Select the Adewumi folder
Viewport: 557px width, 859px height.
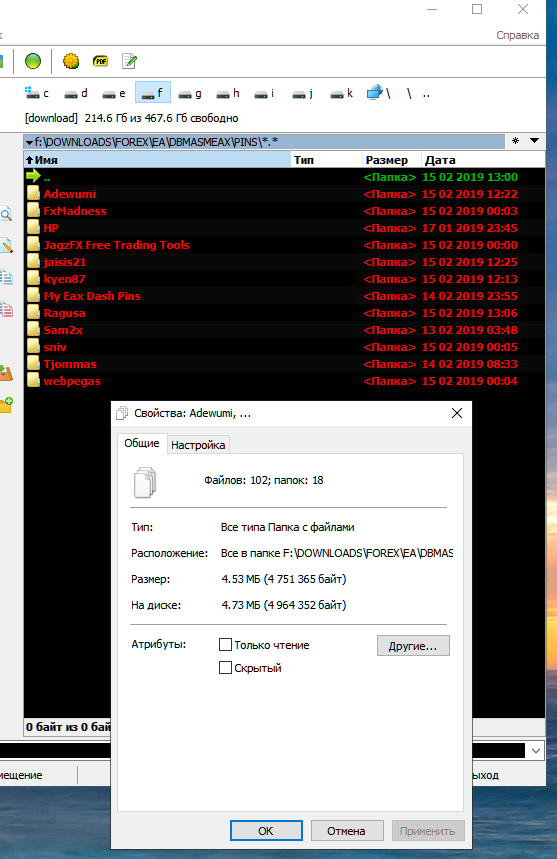[x=284, y=194]
